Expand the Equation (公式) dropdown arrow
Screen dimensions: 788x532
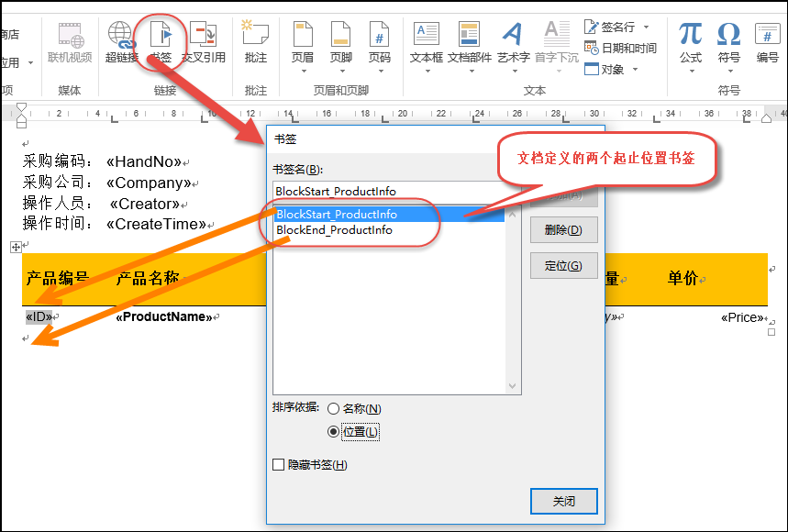[x=692, y=72]
